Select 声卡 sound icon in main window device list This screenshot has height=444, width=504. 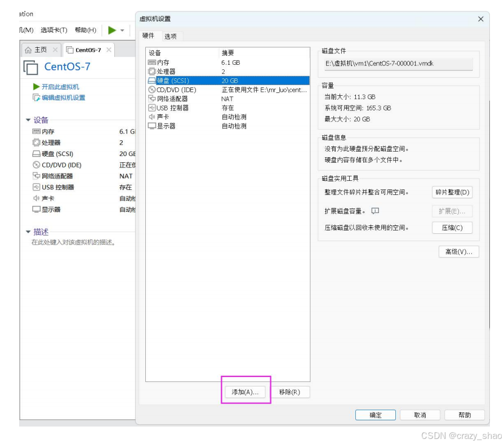tap(36, 198)
